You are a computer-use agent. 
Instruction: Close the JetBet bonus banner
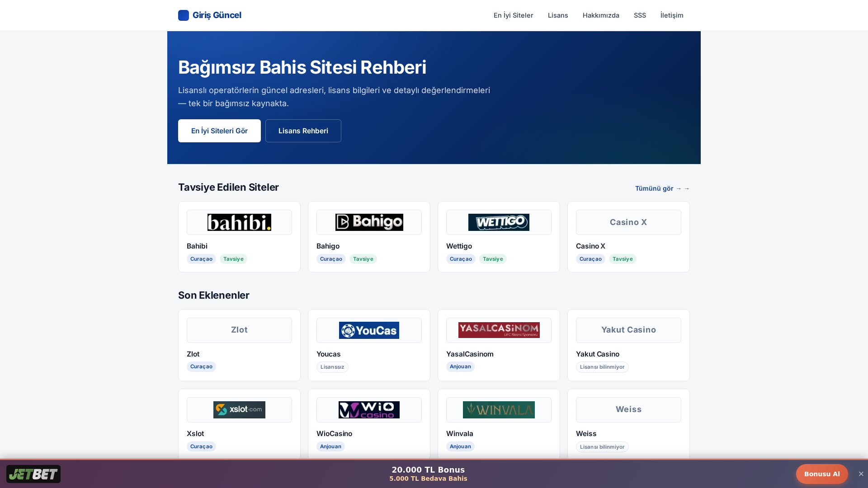(x=861, y=474)
